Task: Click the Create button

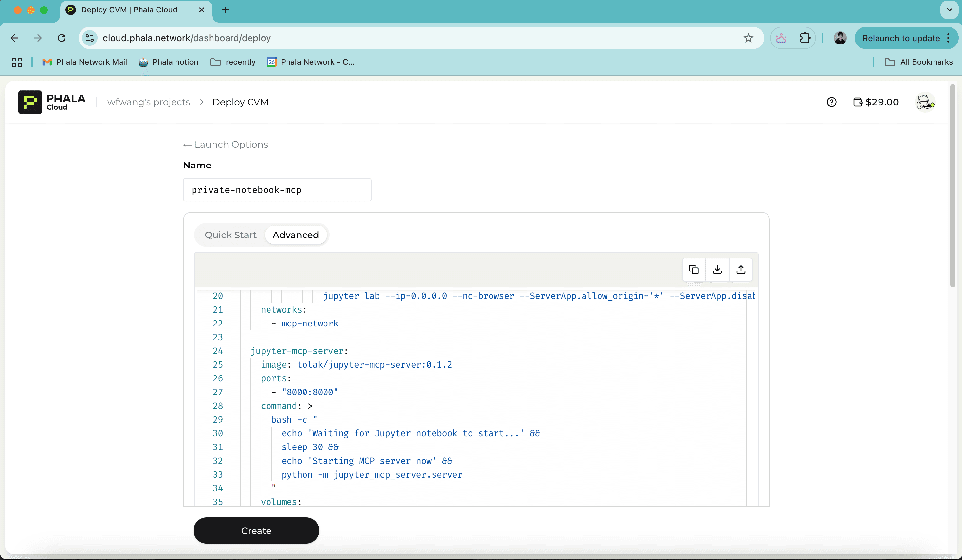Action: (256, 530)
